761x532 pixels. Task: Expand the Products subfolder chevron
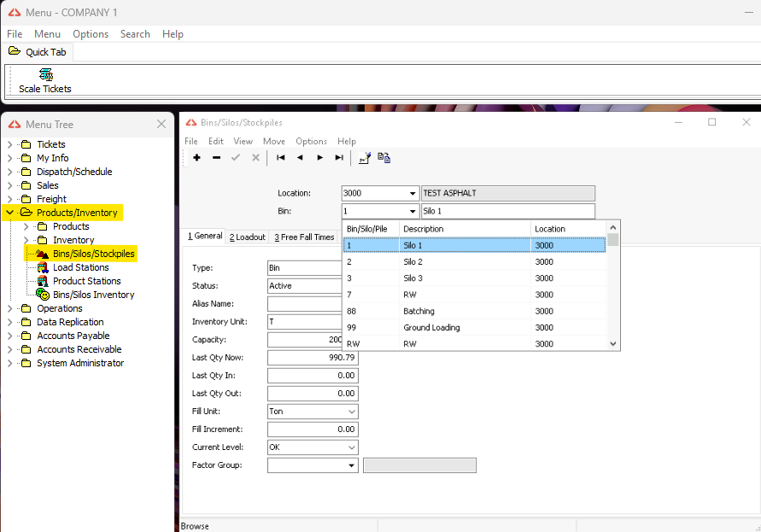pos(26,226)
